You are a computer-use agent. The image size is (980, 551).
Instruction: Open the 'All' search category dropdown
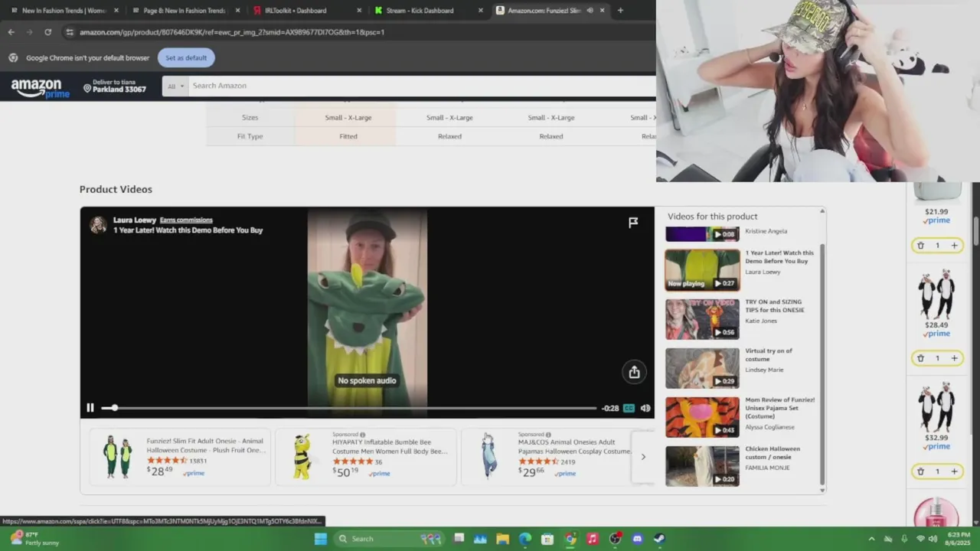click(175, 86)
